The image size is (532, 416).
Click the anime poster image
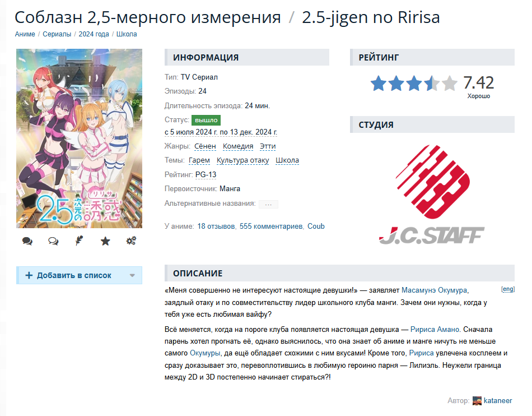point(79,138)
